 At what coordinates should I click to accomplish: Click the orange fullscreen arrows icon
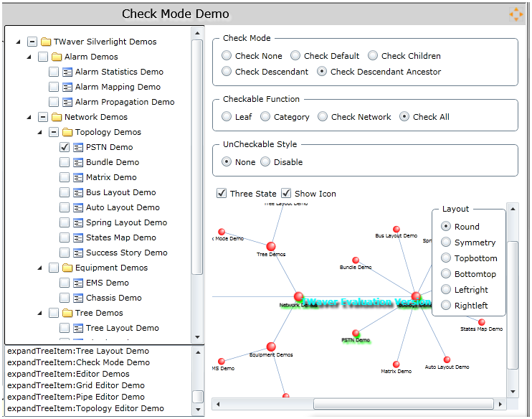516,14
